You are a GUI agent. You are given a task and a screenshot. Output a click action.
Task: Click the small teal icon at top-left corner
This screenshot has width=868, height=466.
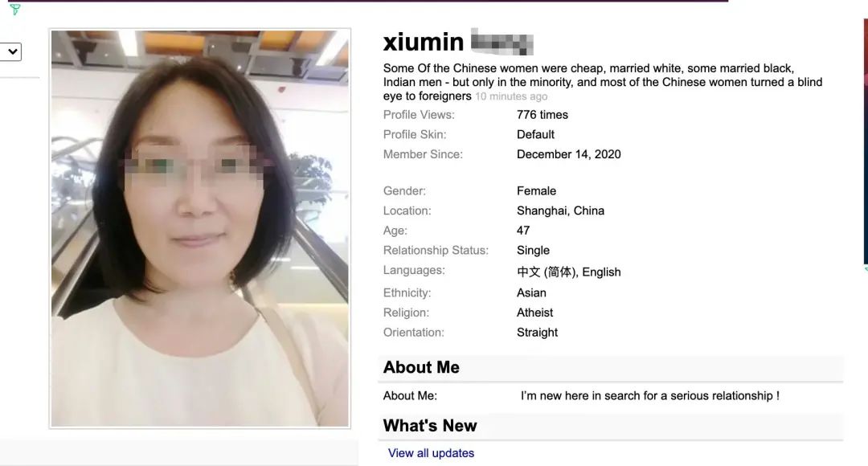click(15, 10)
